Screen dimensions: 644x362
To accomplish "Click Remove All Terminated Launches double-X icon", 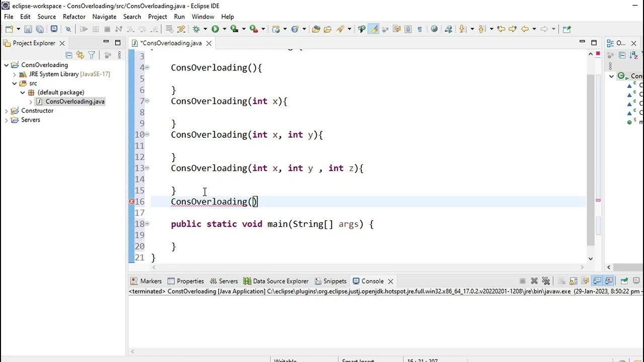I will [546, 281].
